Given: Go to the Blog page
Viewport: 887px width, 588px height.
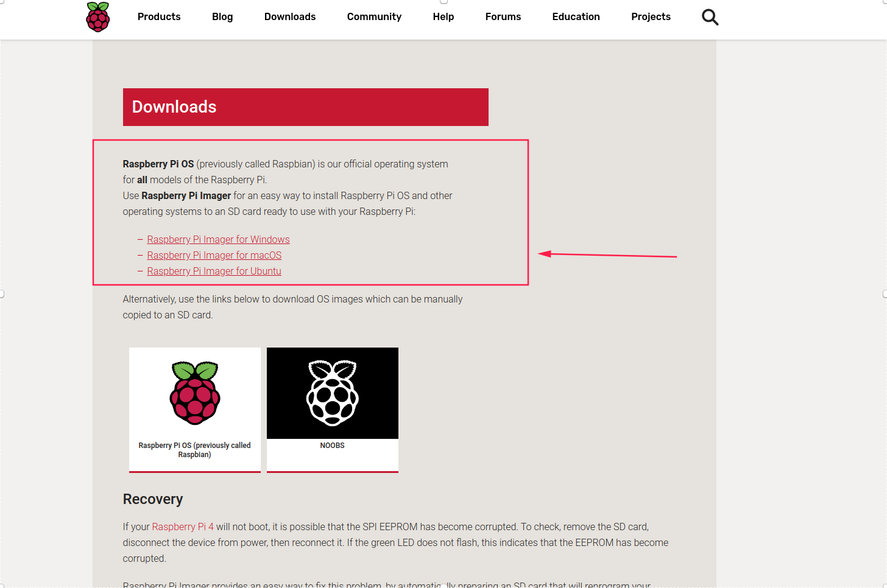Looking at the screenshot, I should coord(222,17).
